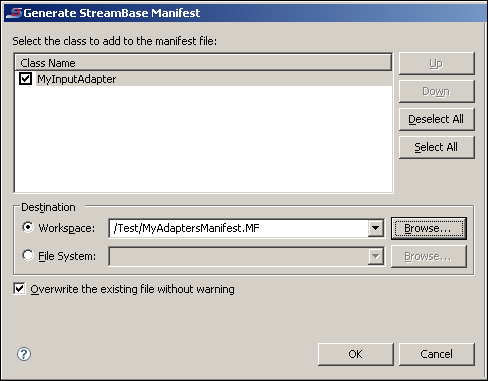Image resolution: width=488 pixels, height=381 pixels.
Task: Expand the File System path dropdown
Action: 376,256
